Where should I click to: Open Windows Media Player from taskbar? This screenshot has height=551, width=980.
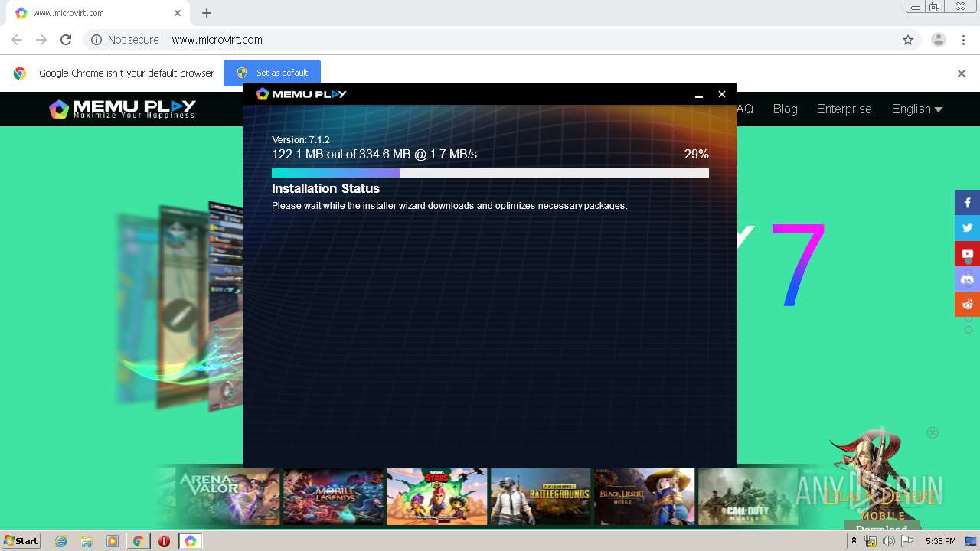[113, 541]
